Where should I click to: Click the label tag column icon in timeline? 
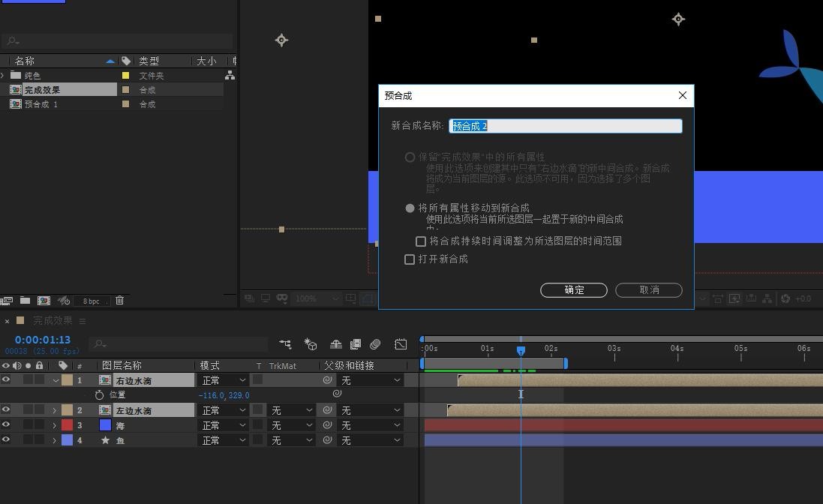coord(63,365)
